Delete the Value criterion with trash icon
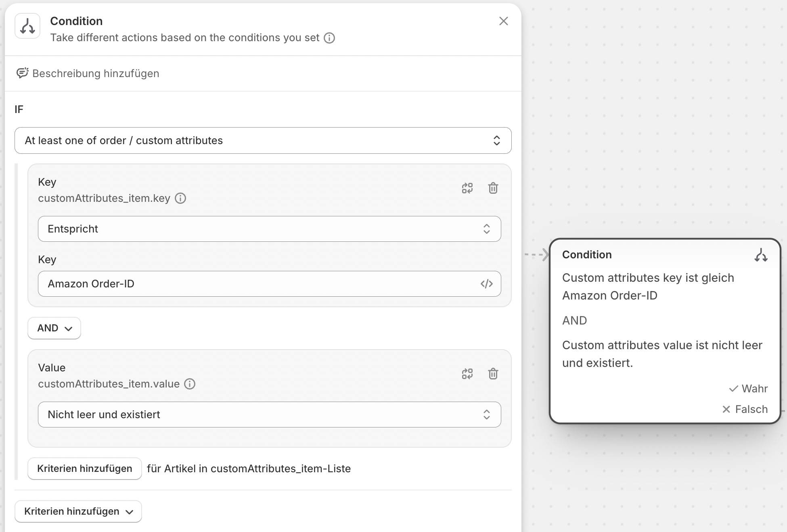 [493, 374]
